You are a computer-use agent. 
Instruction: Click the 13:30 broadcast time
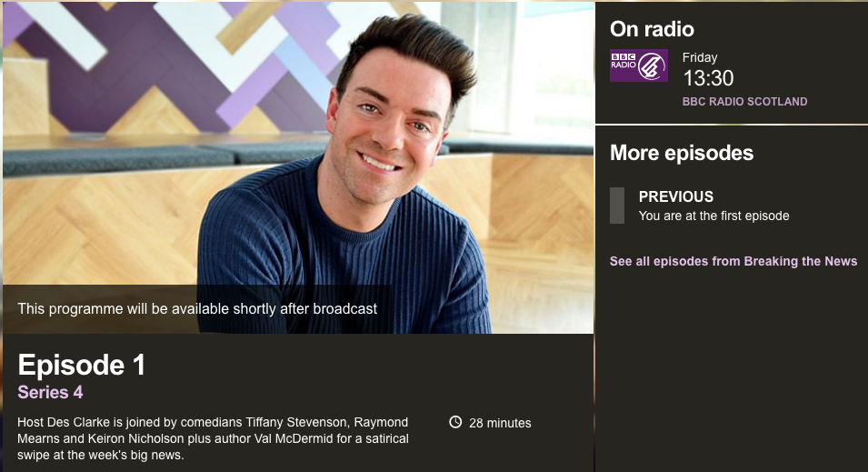tap(708, 78)
